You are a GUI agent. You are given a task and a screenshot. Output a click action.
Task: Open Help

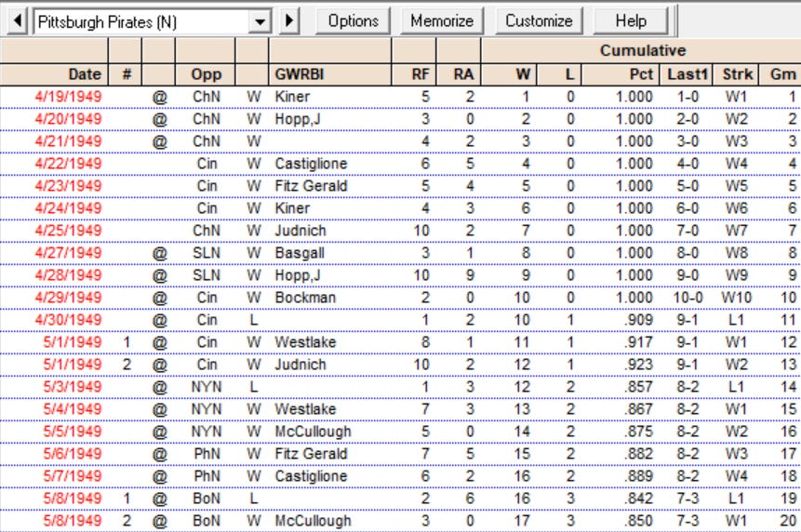(631, 21)
